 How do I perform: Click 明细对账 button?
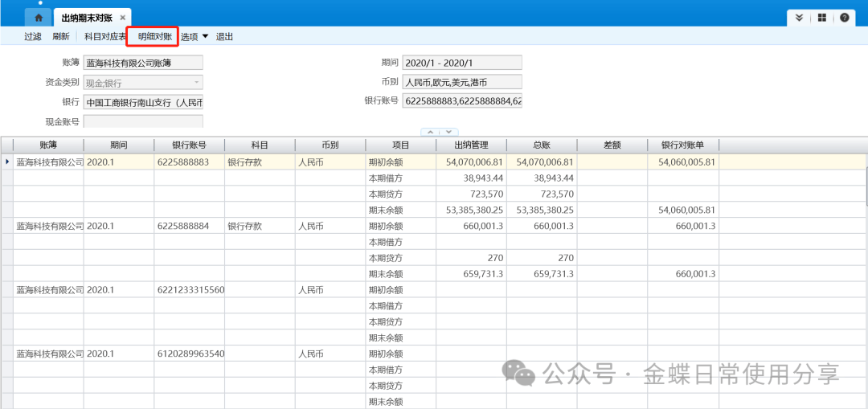pos(154,36)
